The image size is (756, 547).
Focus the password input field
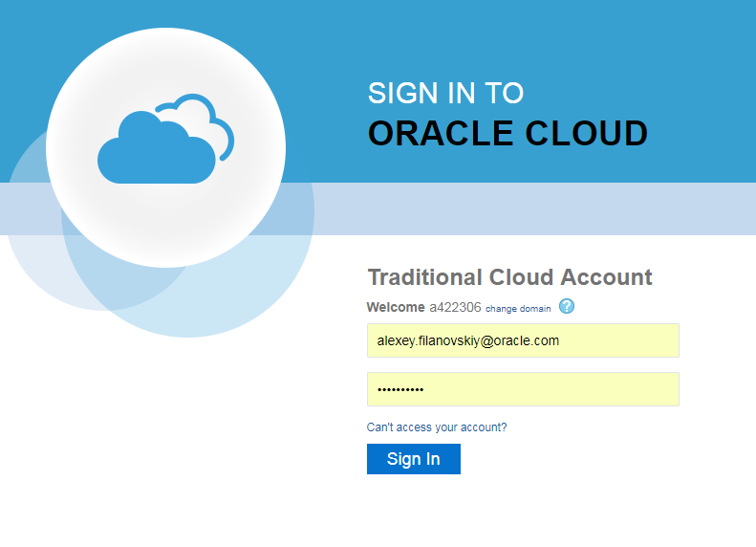(x=523, y=389)
